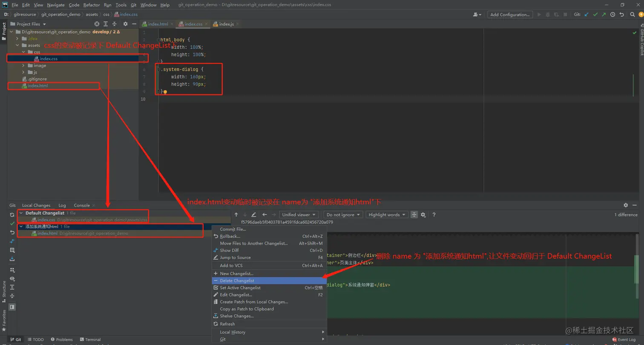Open the Project panel settings gear
The width and height of the screenshot is (644, 345).
(x=125, y=24)
